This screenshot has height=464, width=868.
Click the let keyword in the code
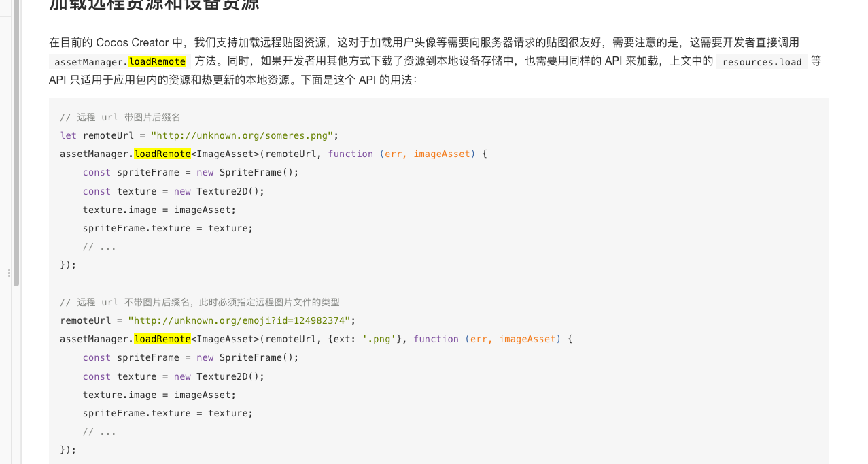tap(68, 135)
